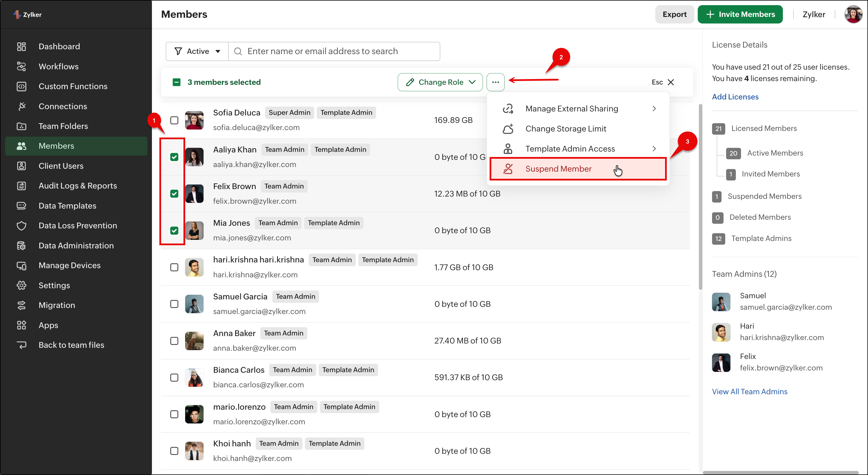
Task: Open the user profile avatar
Action: [x=853, y=14]
